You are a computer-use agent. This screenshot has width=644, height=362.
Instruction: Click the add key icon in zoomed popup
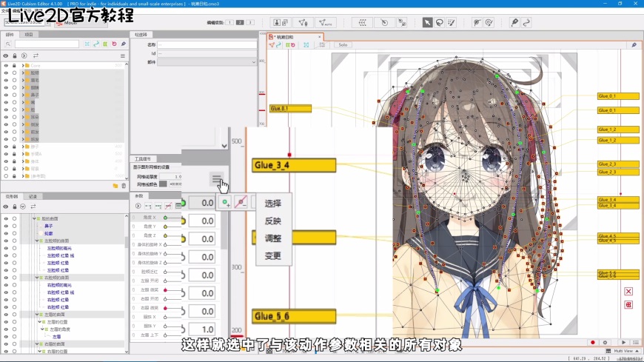[226, 202]
